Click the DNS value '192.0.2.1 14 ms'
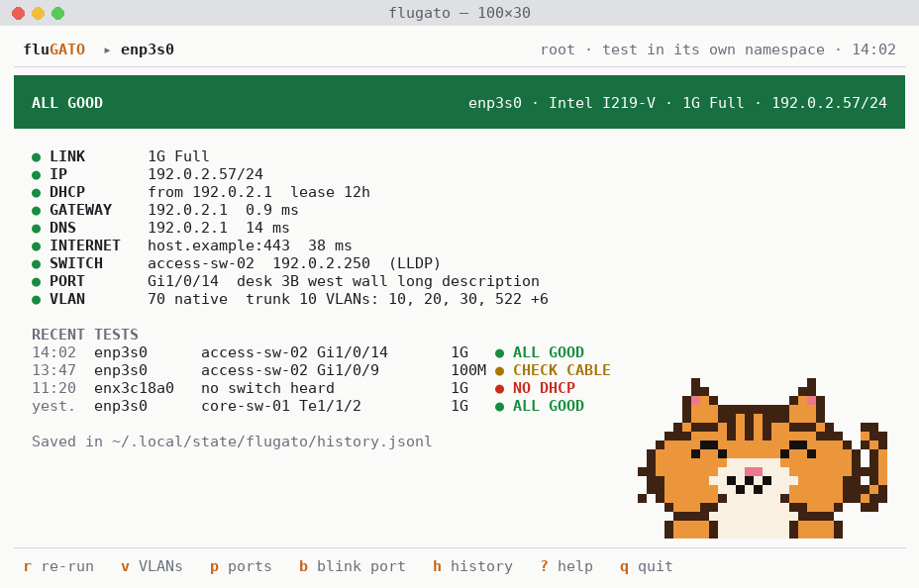This screenshot has width=919, height=588. click(219, 228)
